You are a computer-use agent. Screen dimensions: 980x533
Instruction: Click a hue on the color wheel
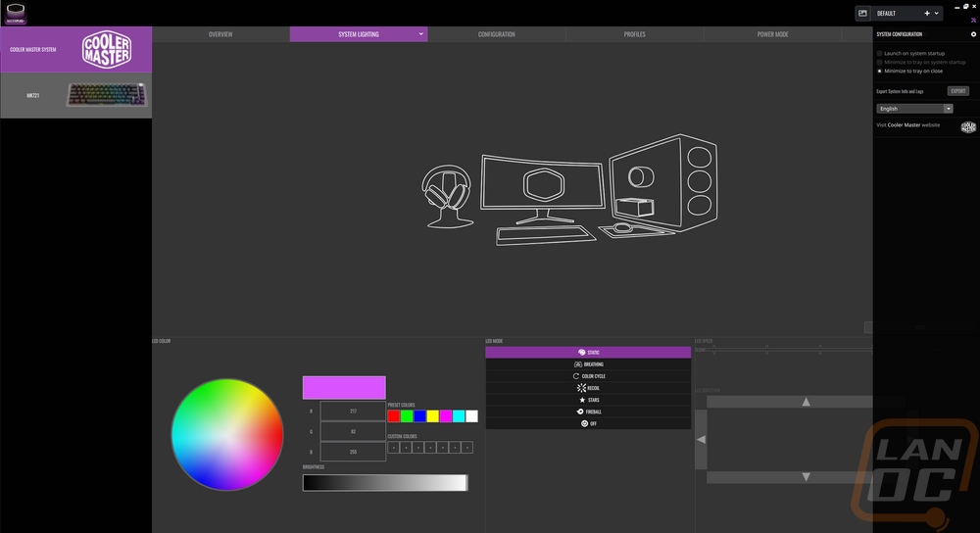(x=227, y=434)
